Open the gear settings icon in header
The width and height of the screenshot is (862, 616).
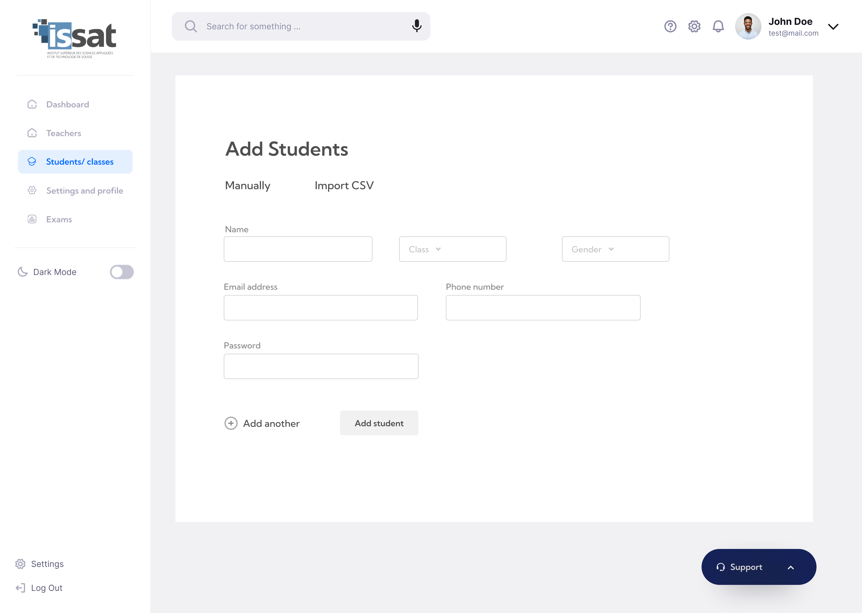pos(694,26)
